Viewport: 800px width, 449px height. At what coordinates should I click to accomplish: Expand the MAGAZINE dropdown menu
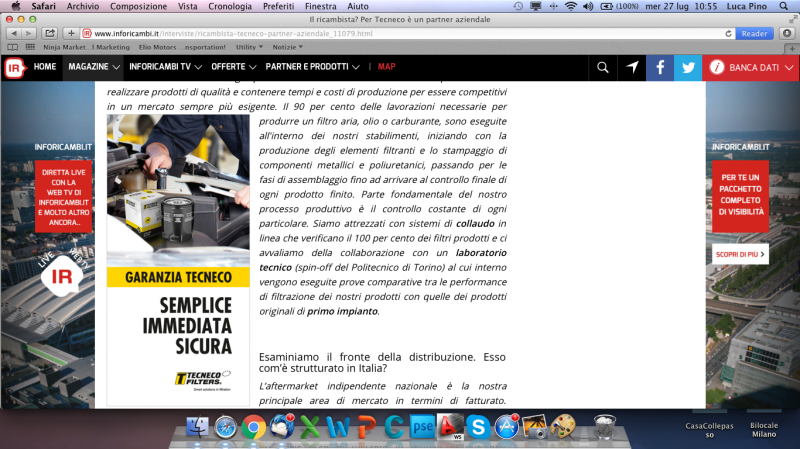(93, 67)
